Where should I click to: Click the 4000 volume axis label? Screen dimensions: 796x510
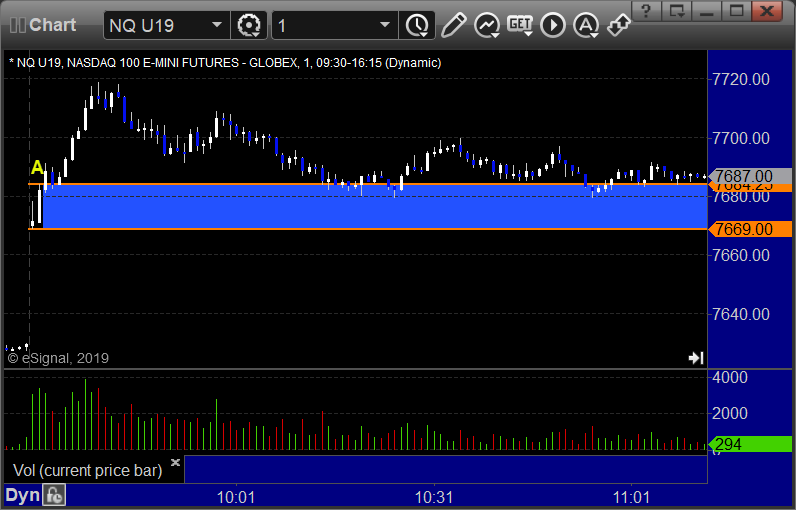[729, 377]
